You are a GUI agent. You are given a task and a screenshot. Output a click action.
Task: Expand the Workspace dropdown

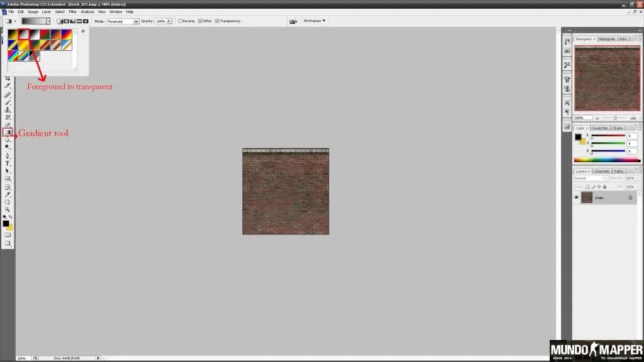(314, 21)
